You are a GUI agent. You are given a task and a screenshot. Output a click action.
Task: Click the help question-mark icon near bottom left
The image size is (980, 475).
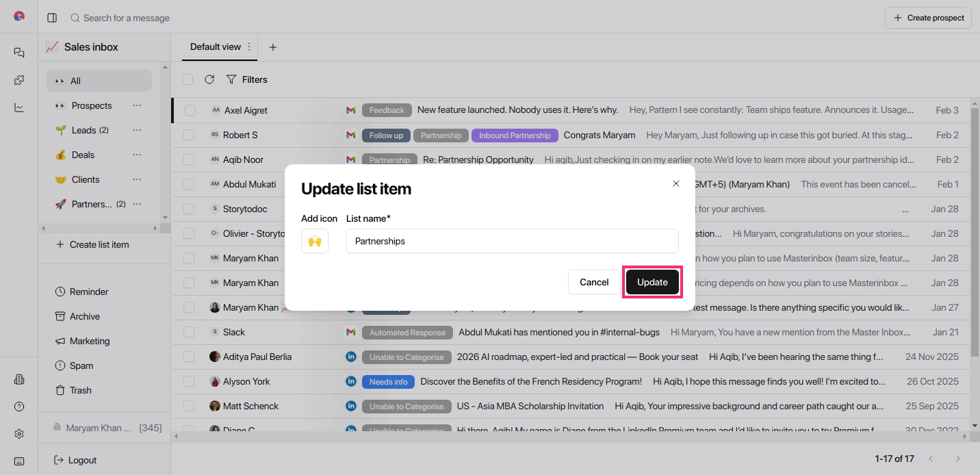pos(18,407)
